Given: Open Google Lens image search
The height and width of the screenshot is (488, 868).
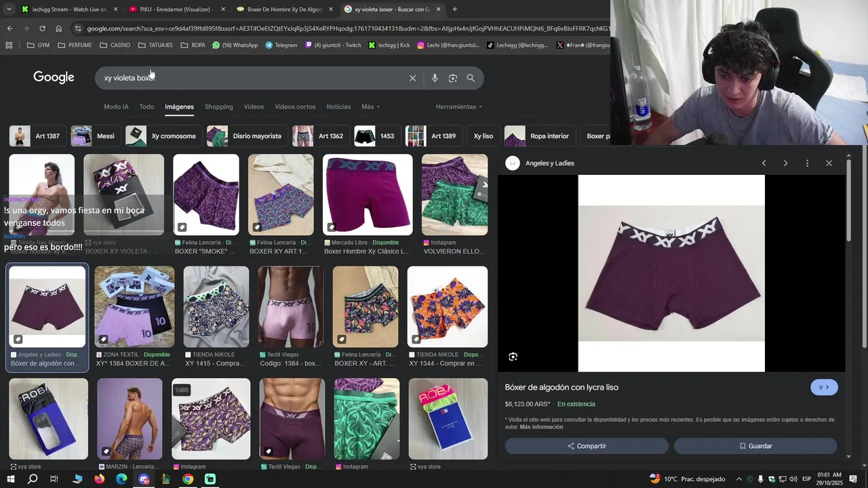Looking at the screenshot, I should [x=453, y=78].
